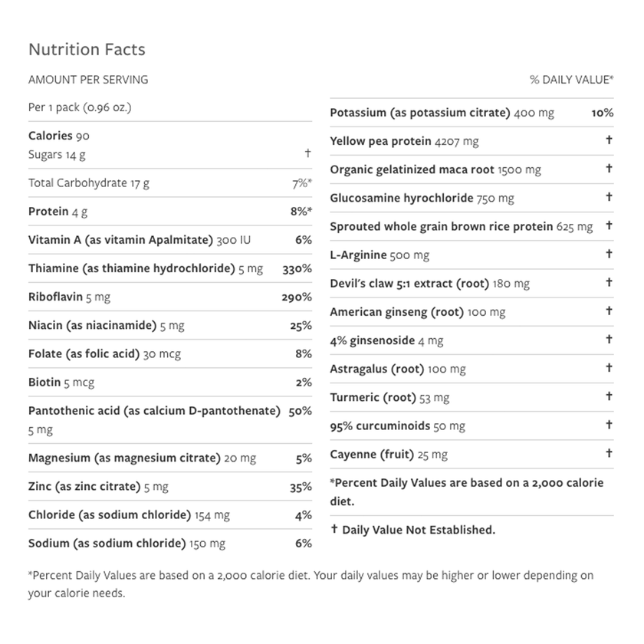Select the Calories 90 row text
The height and width of the screenshot is (644, 644).
(59, 136)
